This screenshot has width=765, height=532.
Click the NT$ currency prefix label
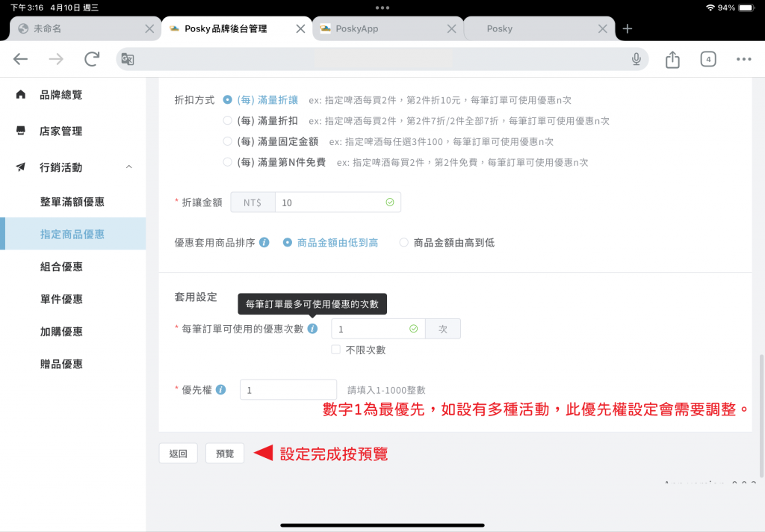coord(253,202)
